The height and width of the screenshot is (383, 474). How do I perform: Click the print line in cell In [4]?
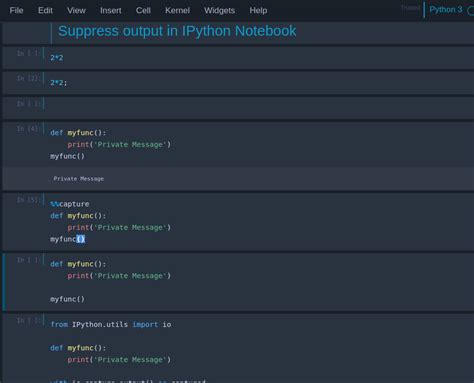119,144
